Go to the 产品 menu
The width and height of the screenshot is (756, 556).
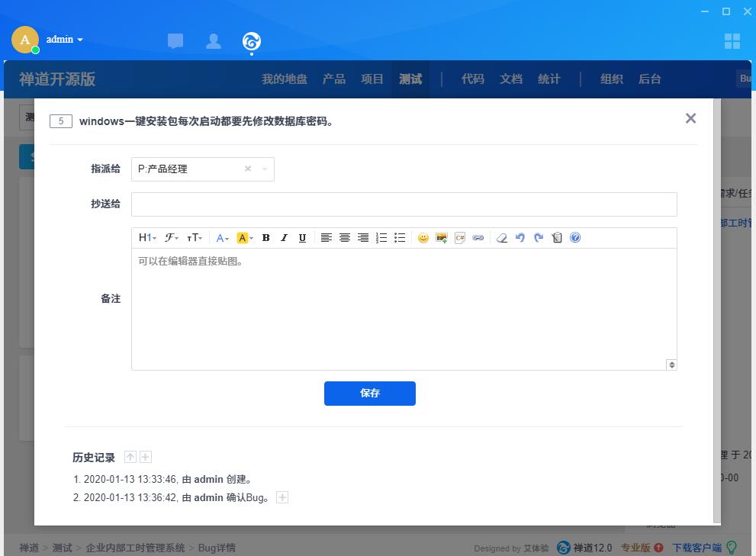coord(334,79)
